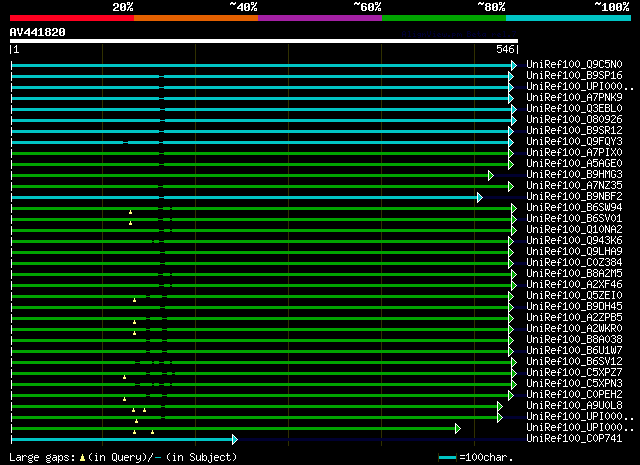
Task: Open the UniRef100_Q3EBL0 hit label
Action: 574,109
